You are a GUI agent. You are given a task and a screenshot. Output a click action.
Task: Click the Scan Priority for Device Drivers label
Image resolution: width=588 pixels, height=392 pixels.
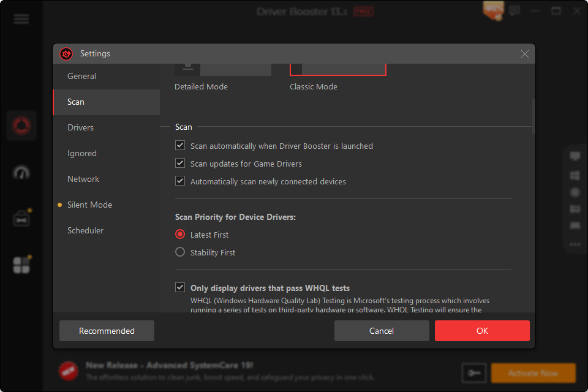click(x=235, y=217)
